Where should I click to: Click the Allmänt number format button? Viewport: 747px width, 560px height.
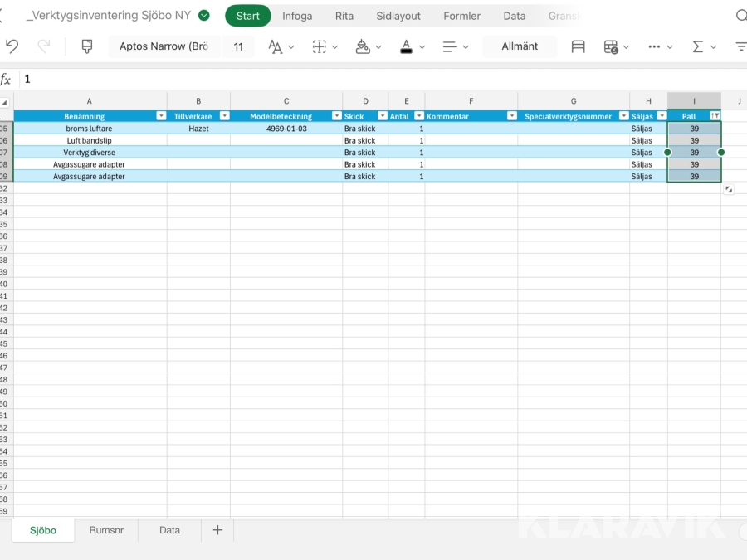point(520,46)
